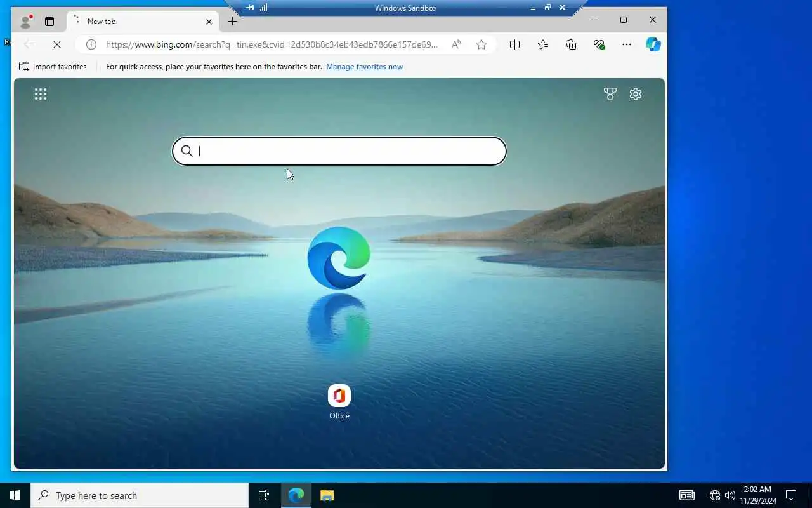Open the apps grid launcher
812x508 pixels.
[x=41, y=94]
